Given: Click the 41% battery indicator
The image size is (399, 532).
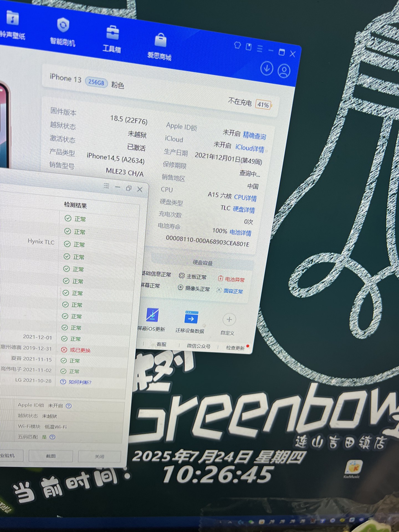Looking at the screenshot, I should click(263, 105).
